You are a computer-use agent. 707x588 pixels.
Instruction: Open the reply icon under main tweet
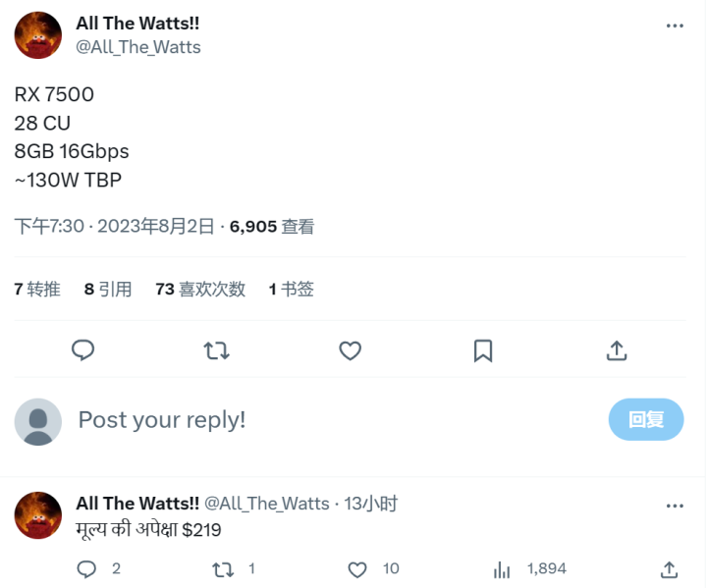click(82, 350)
